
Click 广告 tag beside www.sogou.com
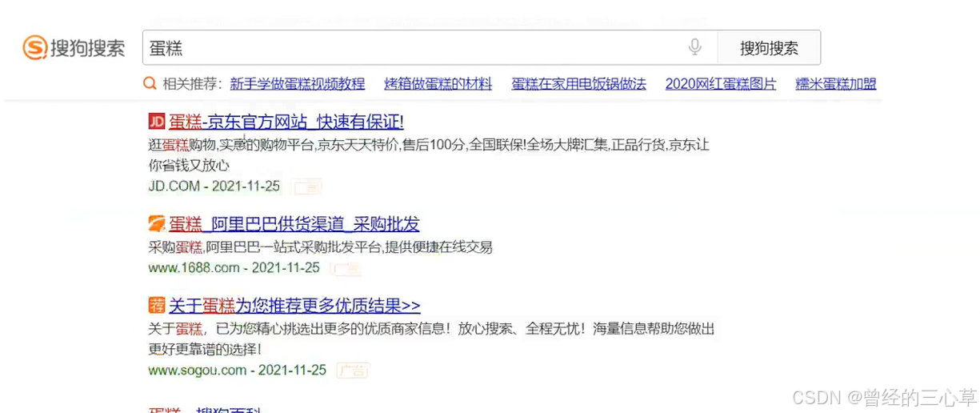tap(353, 371)
